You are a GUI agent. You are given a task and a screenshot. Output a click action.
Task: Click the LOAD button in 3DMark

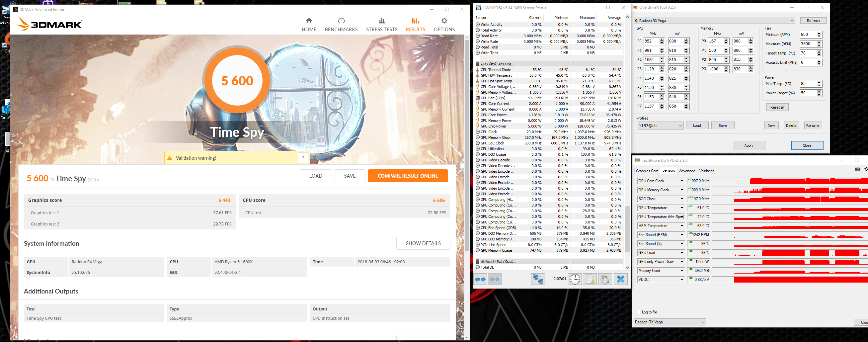coord(315,176)
